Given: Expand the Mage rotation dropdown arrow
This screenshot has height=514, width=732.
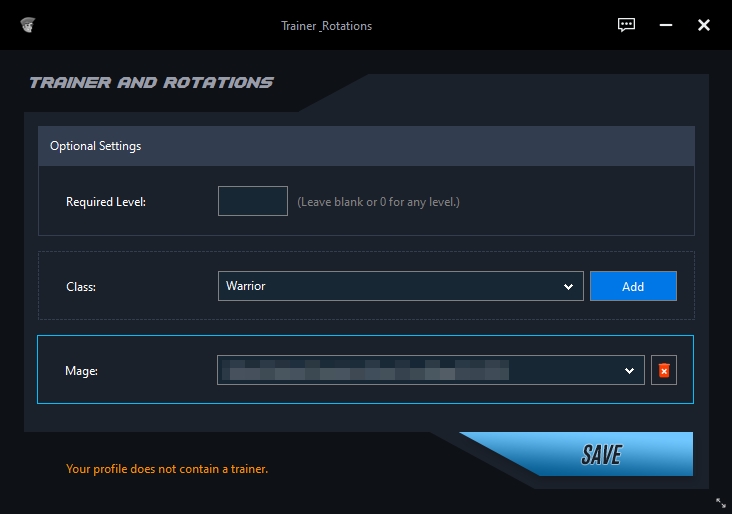Looking at the screenshot, I should 629,371.
